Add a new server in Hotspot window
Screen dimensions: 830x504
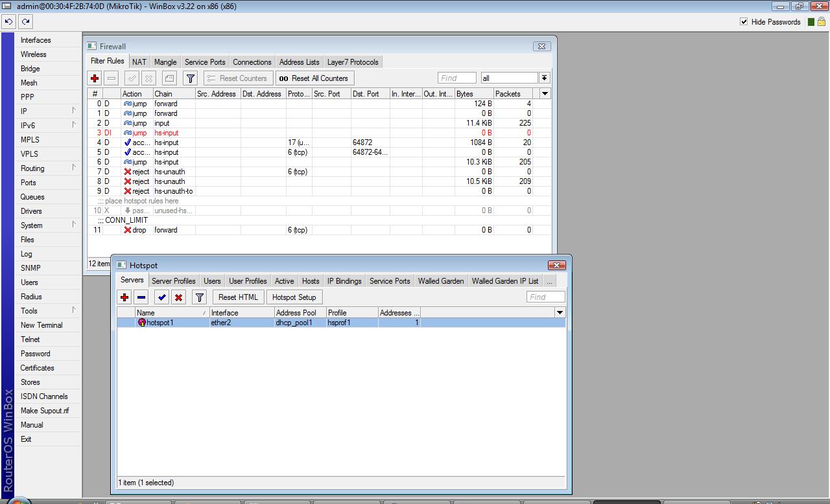pos(124,297)
